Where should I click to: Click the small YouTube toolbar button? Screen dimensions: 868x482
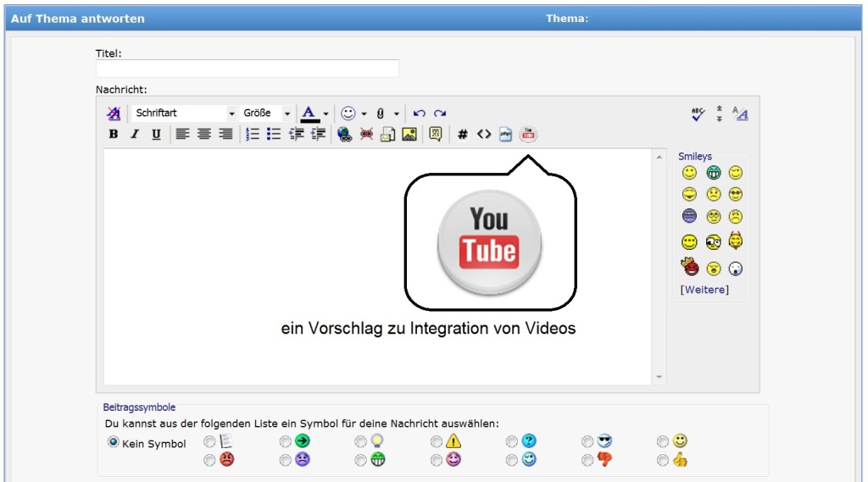(528, 134)
